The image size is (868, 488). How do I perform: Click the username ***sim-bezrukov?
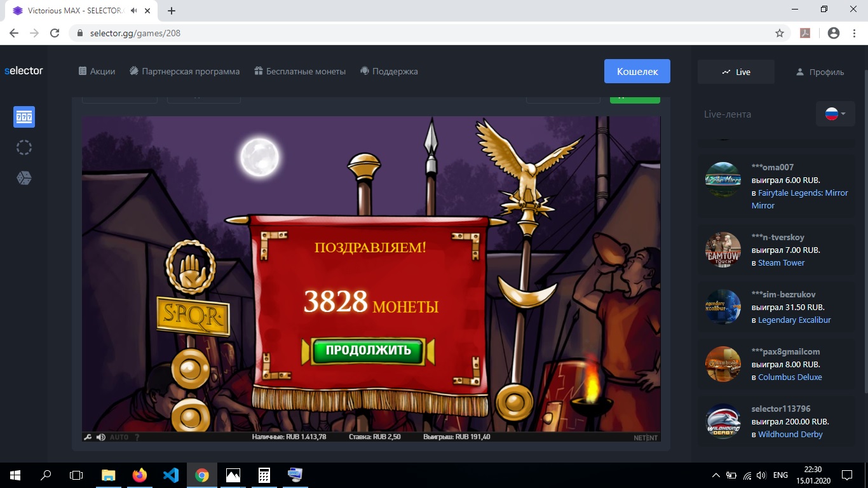[783, 294]
